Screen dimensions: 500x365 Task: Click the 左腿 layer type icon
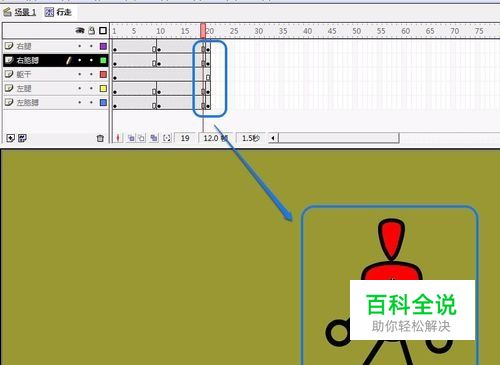pos(9,88)
